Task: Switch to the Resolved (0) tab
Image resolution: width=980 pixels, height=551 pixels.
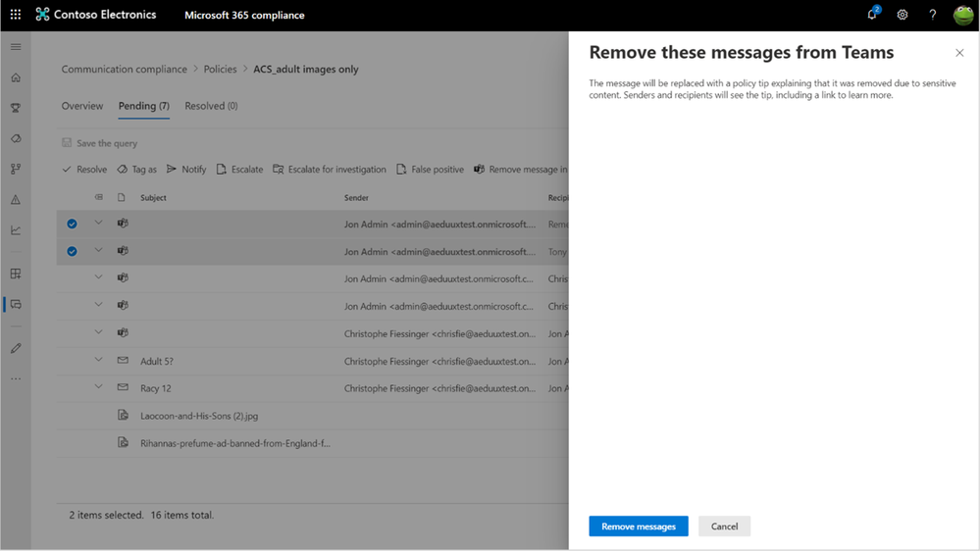Action: tap(211, 106)
